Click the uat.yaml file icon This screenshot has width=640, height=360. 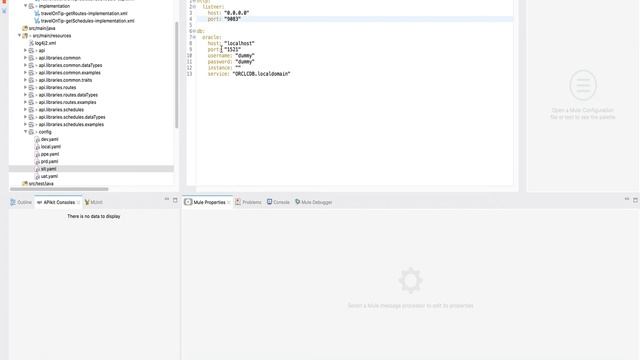point(37,176)
